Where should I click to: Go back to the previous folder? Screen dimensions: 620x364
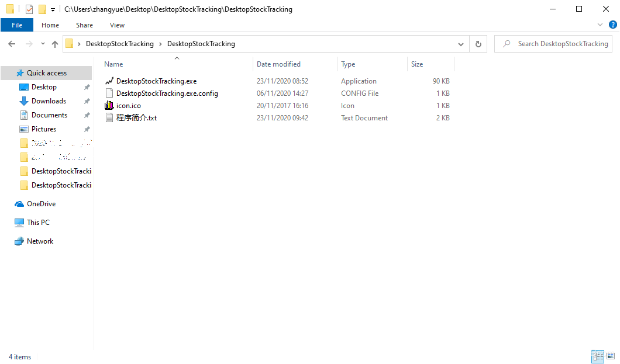pos(12,44)
